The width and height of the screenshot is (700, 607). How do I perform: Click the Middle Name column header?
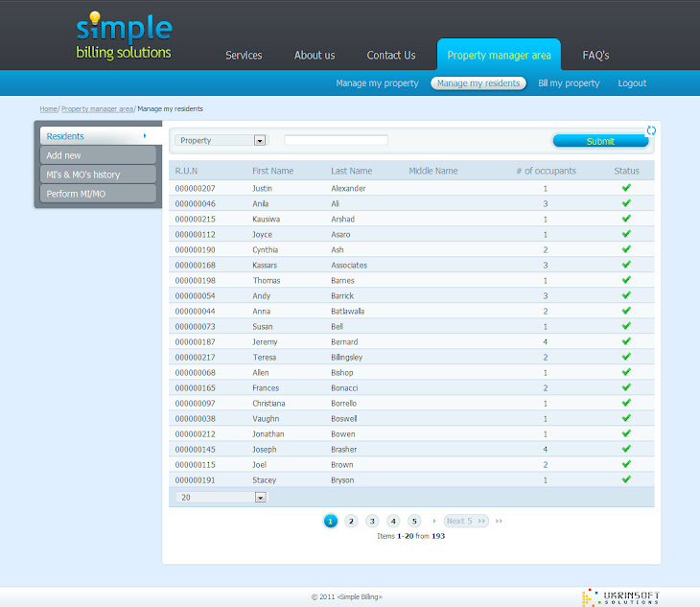point(433,171)
